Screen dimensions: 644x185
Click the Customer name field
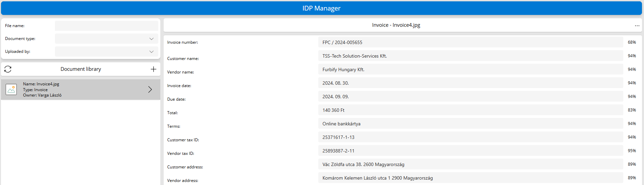coord(470,56)
